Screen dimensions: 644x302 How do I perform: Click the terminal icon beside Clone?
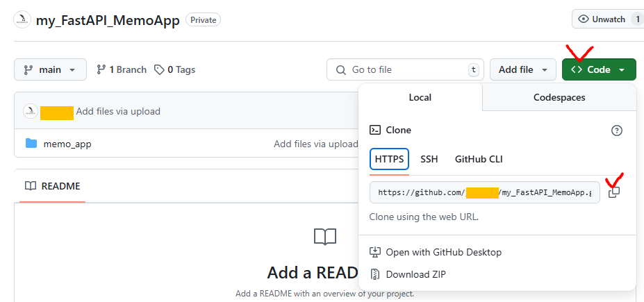point(375,130)
